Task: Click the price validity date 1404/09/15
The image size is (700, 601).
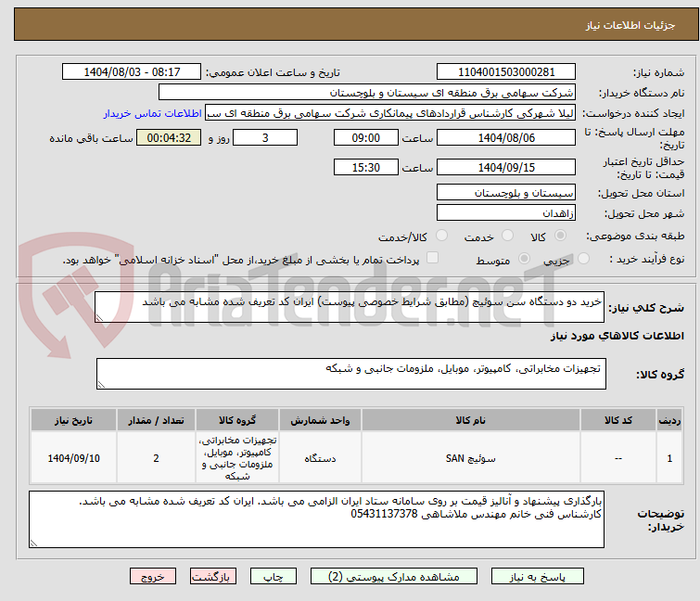Action: click(x=506, y=168)
